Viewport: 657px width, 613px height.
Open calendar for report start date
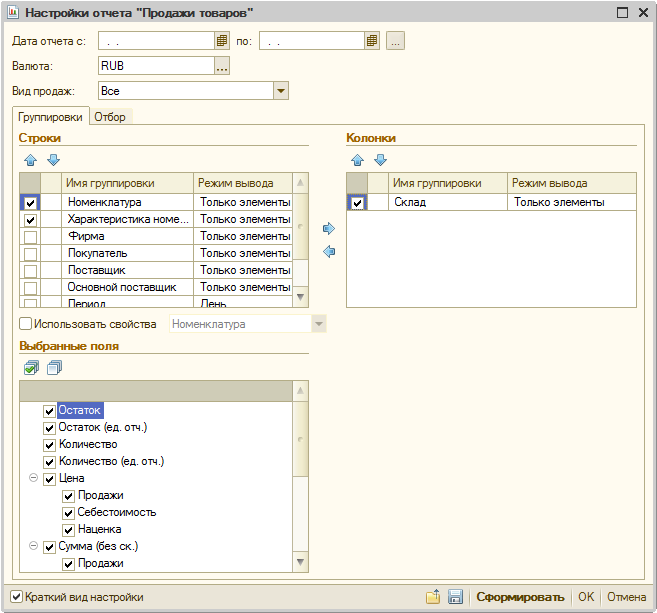click(222, 41)
